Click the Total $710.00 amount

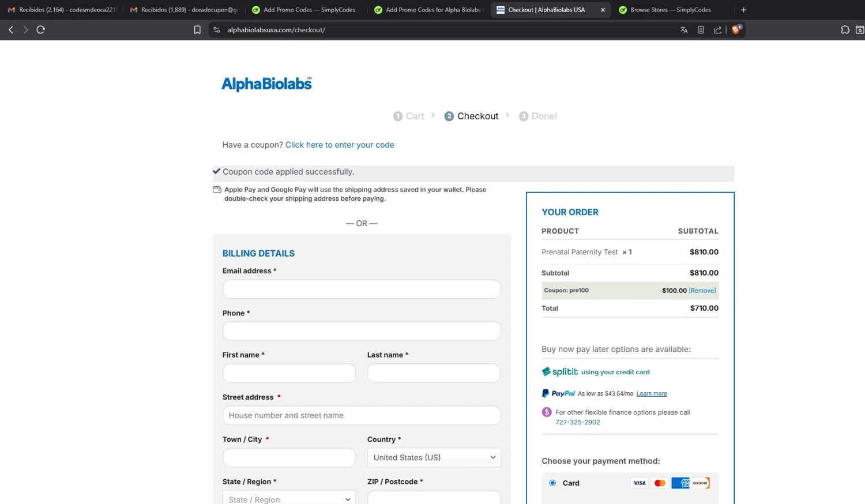pos(704,308)
